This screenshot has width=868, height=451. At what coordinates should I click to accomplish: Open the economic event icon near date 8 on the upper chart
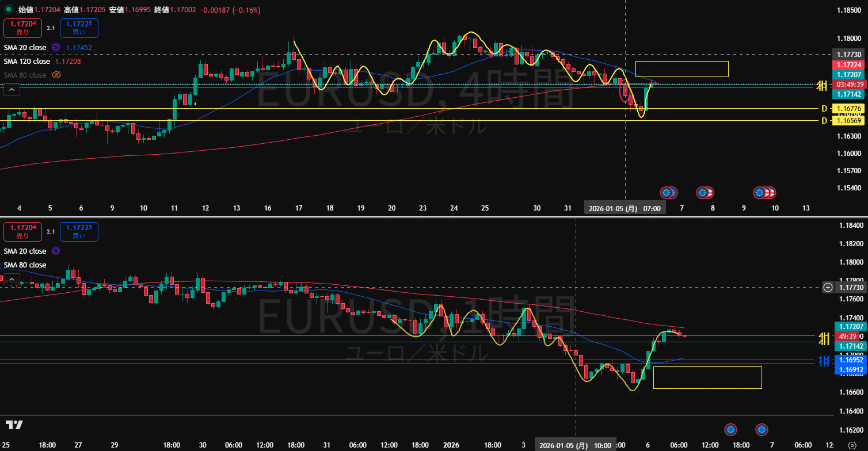click(x=702, y=193)
